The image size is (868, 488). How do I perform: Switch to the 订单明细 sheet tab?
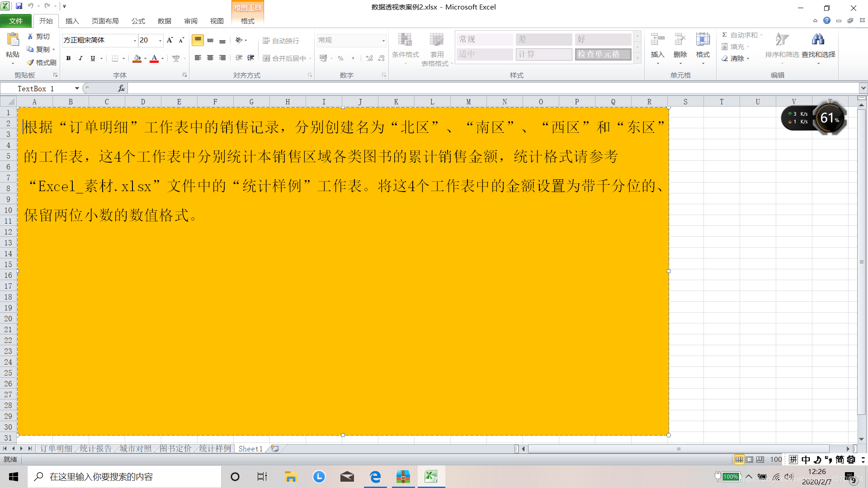click(x=56, y=449)
